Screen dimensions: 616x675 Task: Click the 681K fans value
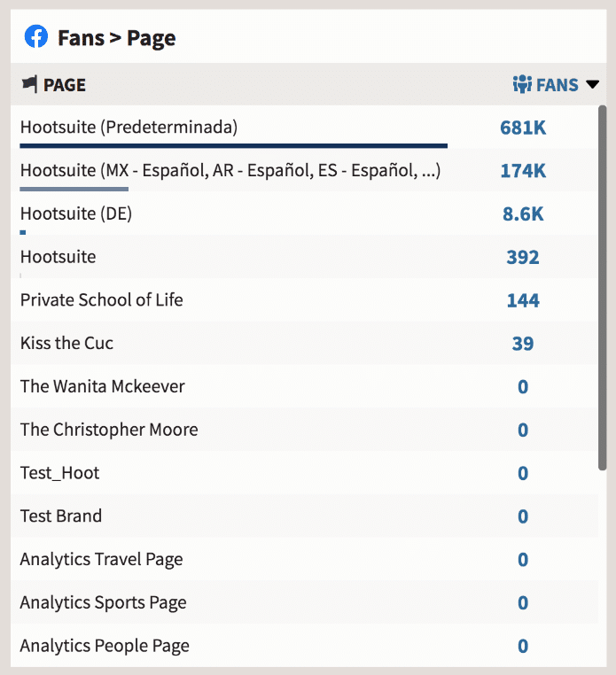pos(523,128)
